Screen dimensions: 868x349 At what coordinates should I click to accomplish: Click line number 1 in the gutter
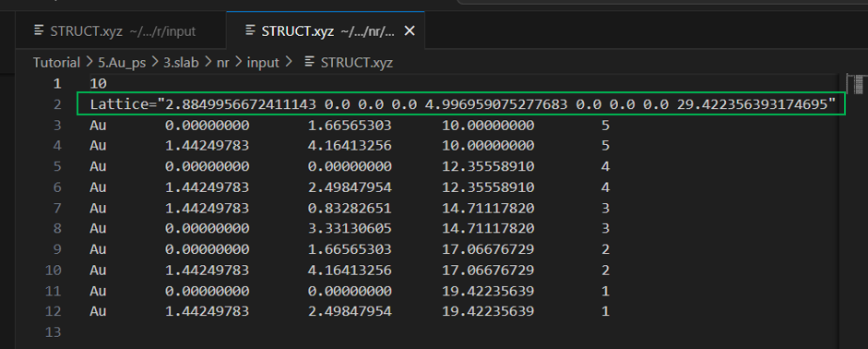(56, 84)
